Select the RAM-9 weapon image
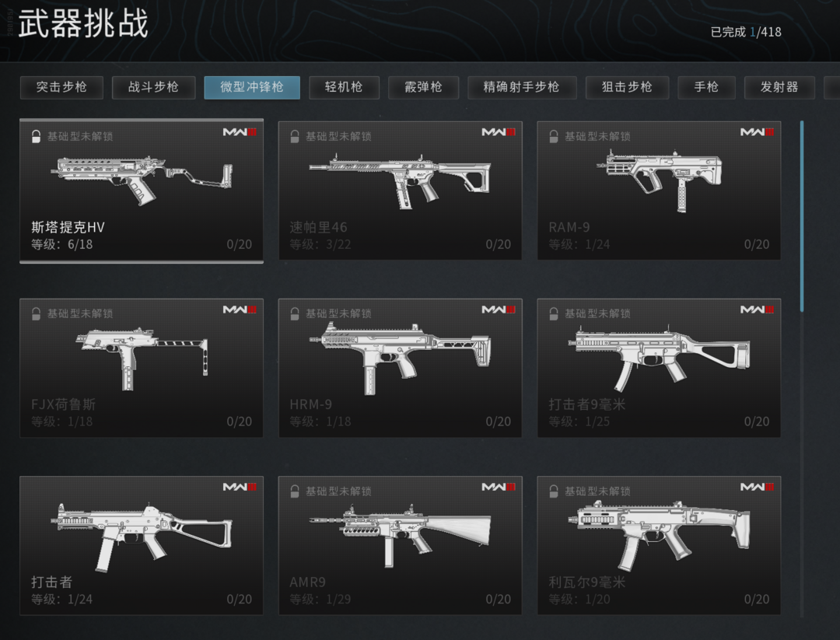 click(x=660, y=180)
